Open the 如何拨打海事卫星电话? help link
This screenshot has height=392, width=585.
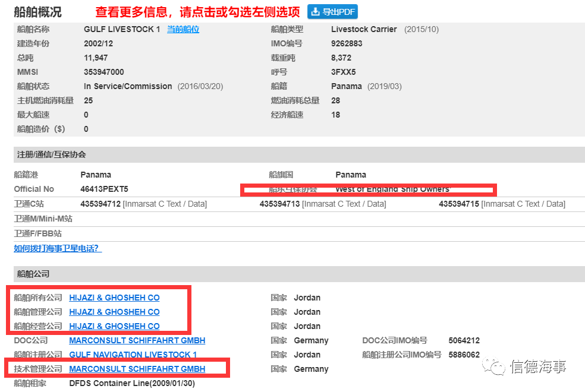coord(58,248)
